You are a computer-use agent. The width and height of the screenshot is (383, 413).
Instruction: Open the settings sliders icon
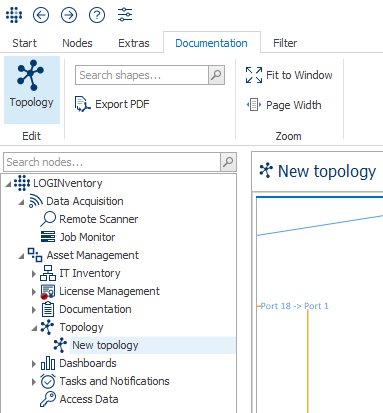click(x=125, y=15)
